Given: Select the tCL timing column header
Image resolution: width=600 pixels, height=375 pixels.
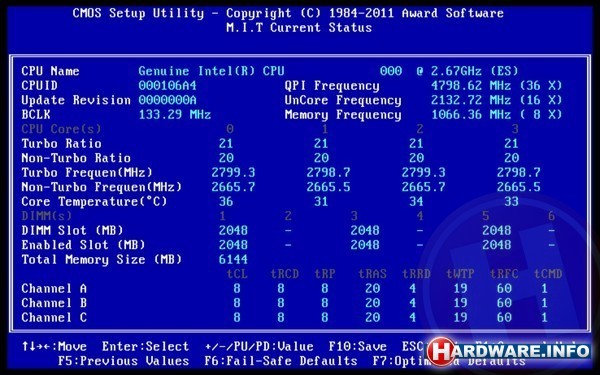Looking at the screenshot, I should click(x=237, y=274).
